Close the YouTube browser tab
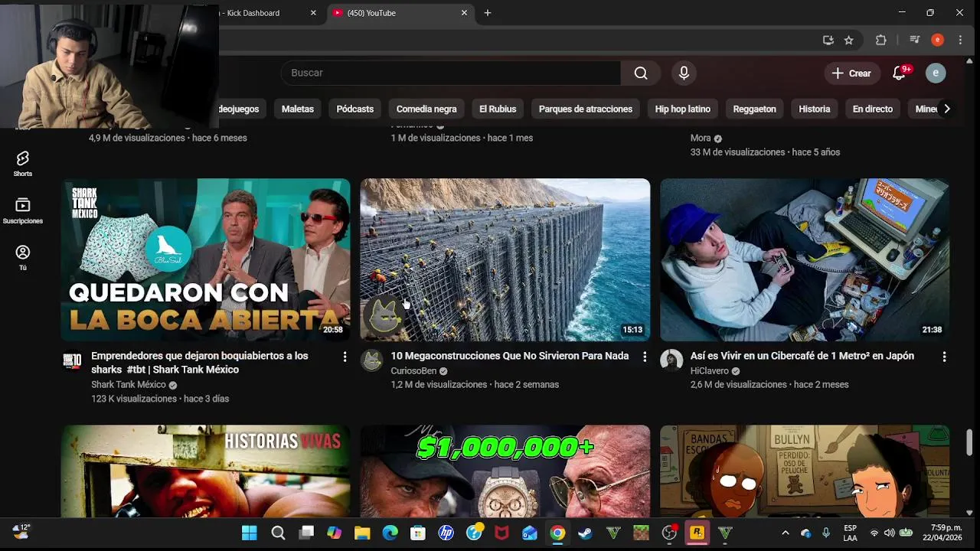Image resolution: width=980 pixels, height=551 pixels. (x=464, y=13)
